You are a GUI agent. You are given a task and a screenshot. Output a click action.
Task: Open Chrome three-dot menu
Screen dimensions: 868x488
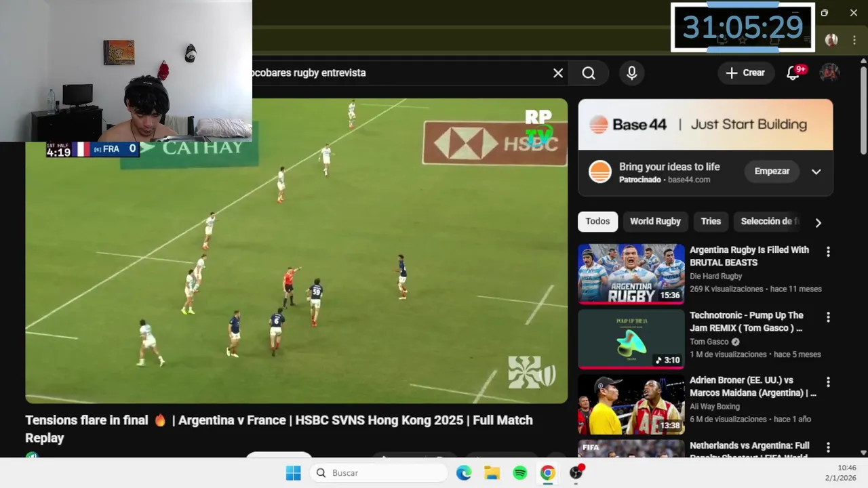(x=854, y=40)
